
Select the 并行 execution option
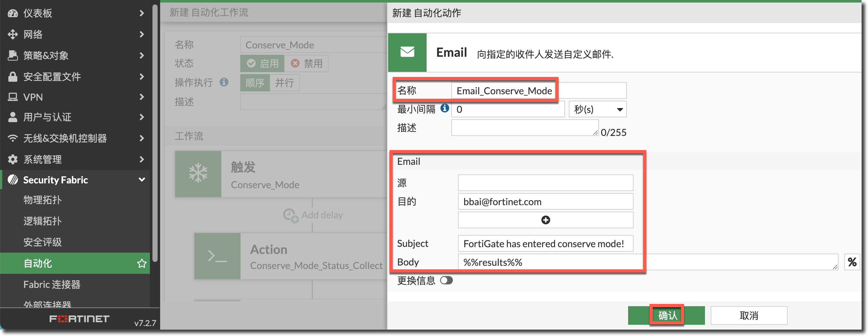point(284,83)
